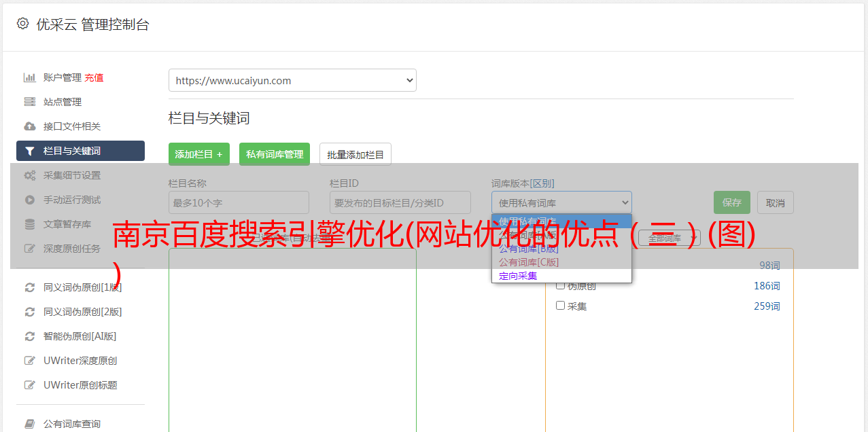Click the green 保存 button
Screen dimensions: 868x432
pyautogui.click(x=732, y=202)
